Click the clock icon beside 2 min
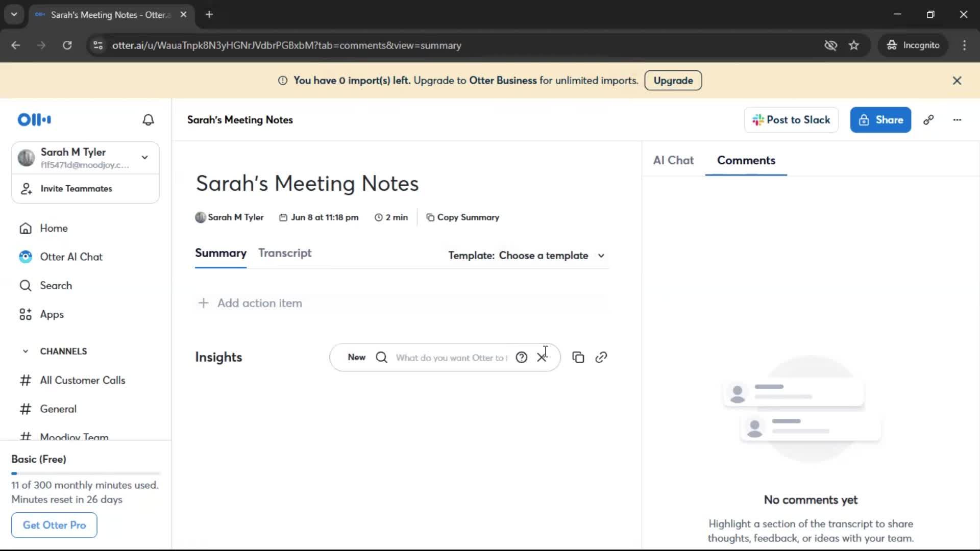 pyautogui.click(x=379, y=217)
